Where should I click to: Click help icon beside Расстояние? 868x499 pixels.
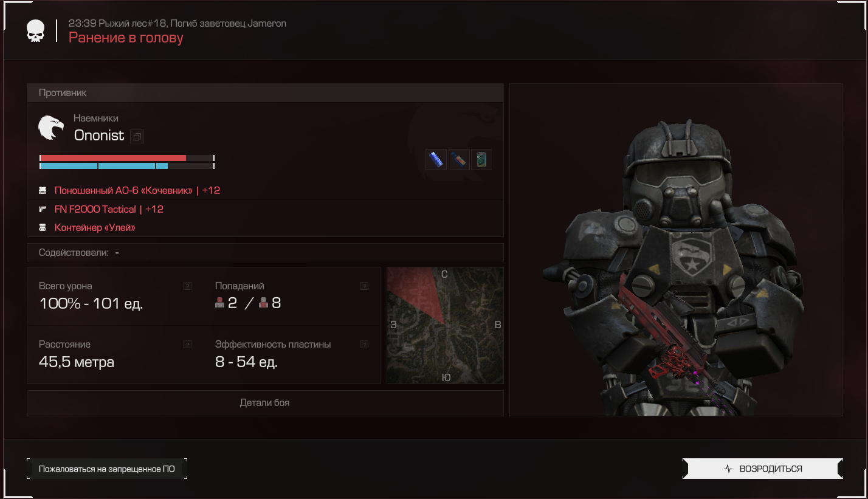click(187, 344)
